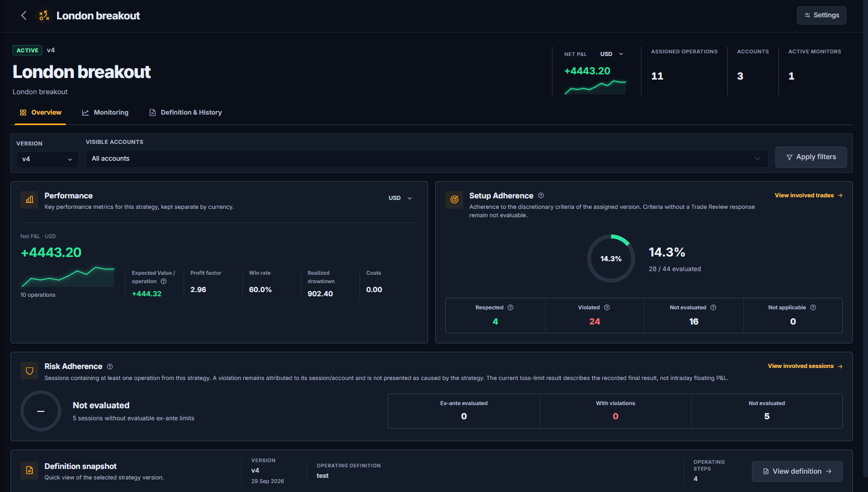Viewport: 868px width, 492px height.
Task: Click the Win rate value 60.0%
Action: 260,289
